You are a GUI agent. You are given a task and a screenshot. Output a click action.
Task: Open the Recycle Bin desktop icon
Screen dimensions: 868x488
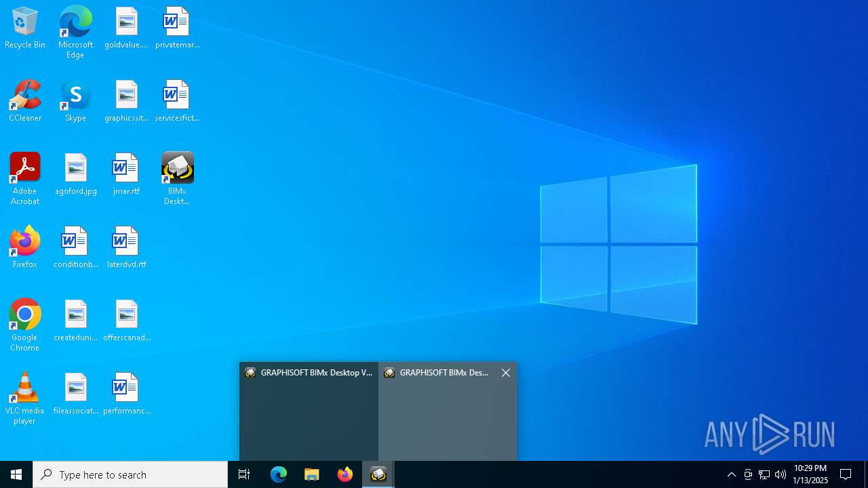pyautogui.click(x=25, y=28)
